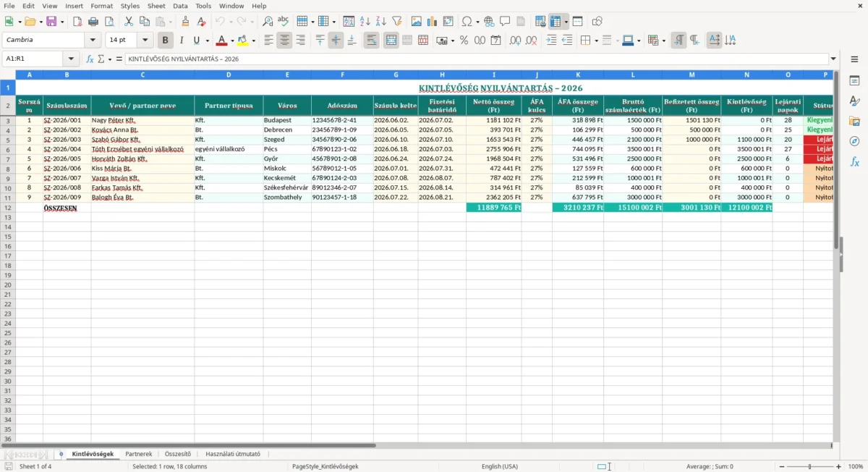The height and width of the screenshot is (472, 868).
Task: Open the background color dropdown arrow
Action: click(253, 41)
